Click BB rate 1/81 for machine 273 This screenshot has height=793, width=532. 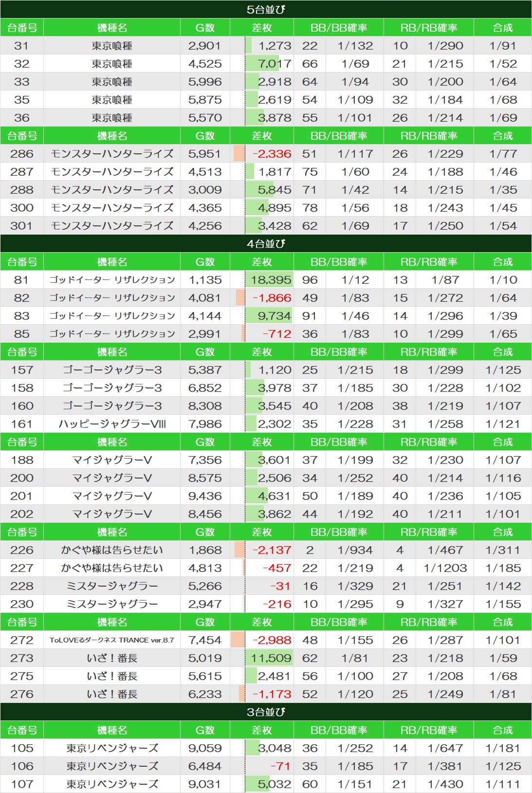coord(355,658)
